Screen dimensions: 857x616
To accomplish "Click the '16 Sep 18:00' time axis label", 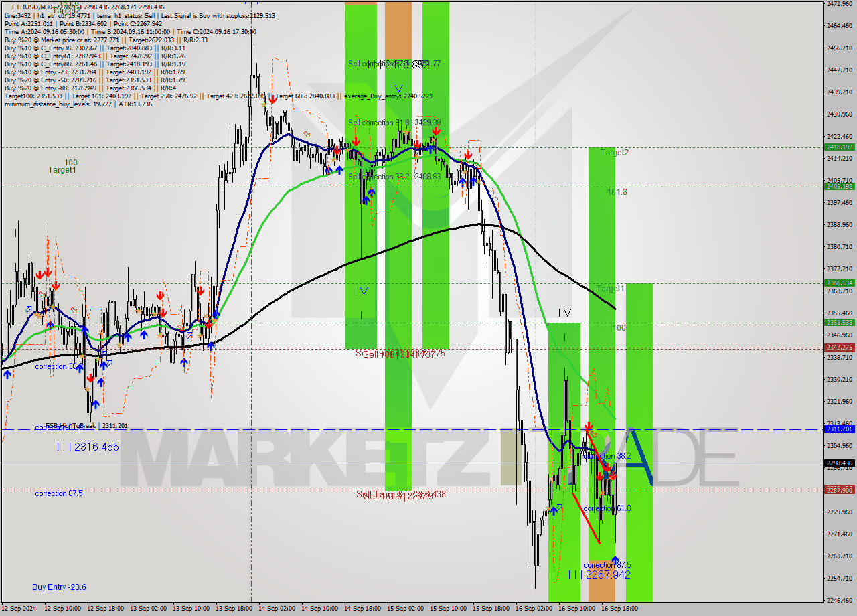I will pos(620,609).
